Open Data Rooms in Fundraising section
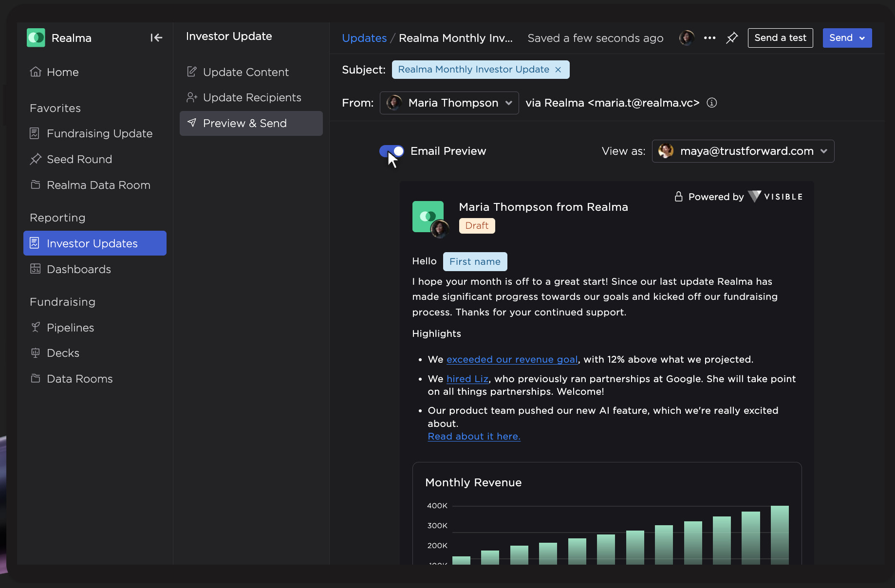 coord(95,379)
